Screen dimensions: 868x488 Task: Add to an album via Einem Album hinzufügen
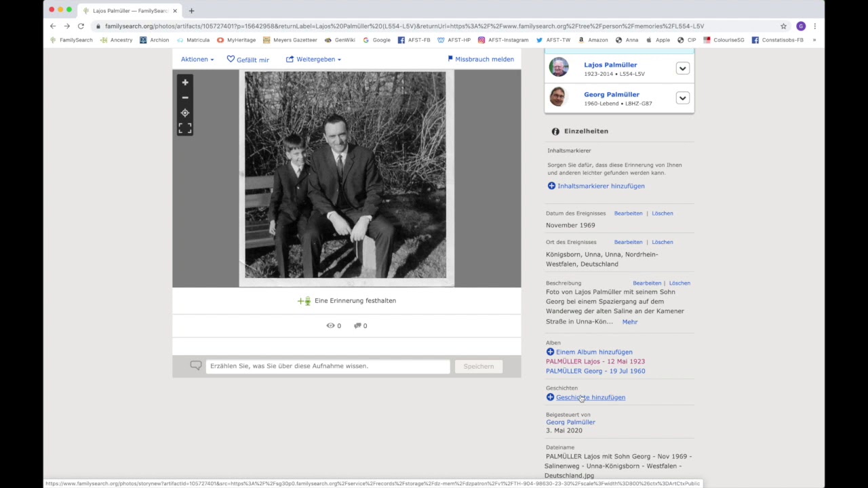[x=589, y=352]
